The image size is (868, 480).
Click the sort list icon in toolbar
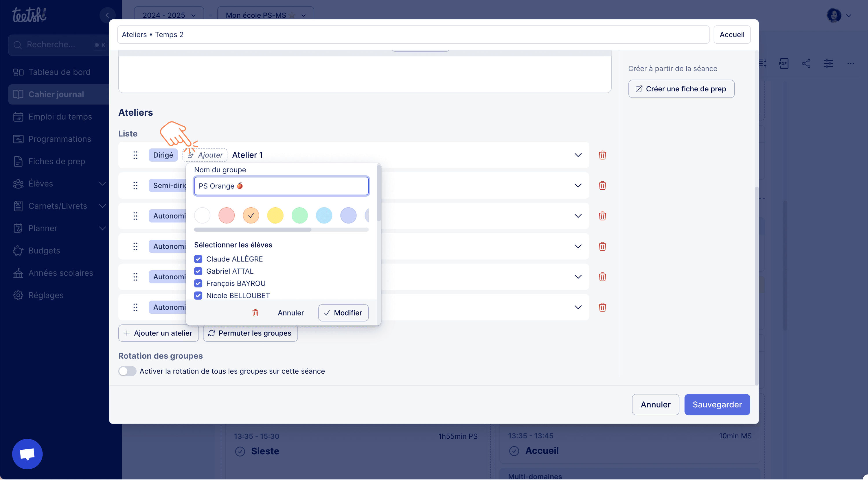click(x=762, y=63)
